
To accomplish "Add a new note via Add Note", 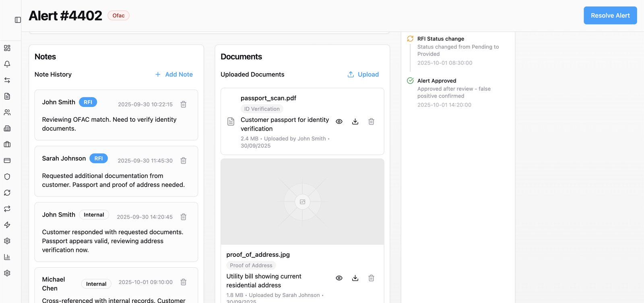I will [174, 74].
